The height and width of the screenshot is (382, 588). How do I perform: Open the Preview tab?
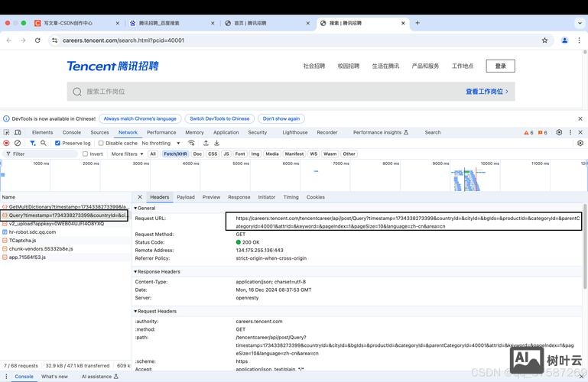[x=211, y=197]
